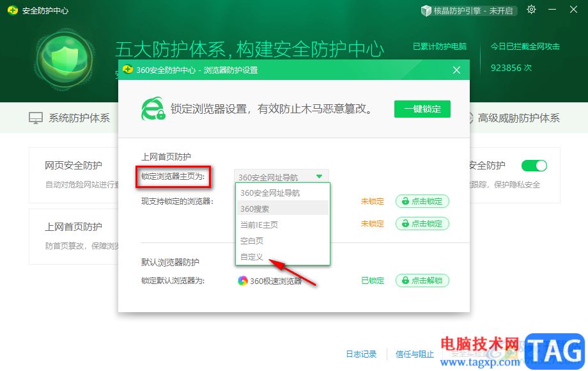Click the 360 logo in dialog title
Image resolution: width=588 pixels, height=371 pixels.
pyautogui.click(x=128, y=70)
